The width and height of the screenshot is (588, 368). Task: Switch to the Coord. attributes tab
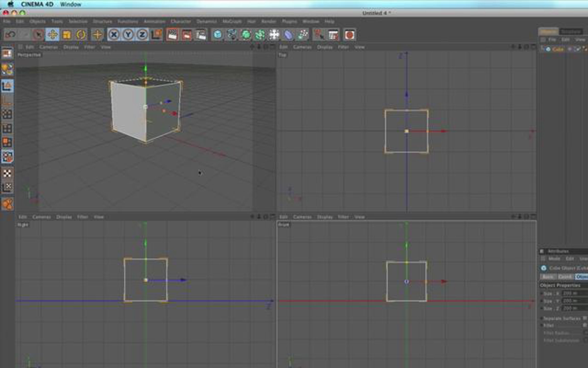pyautogui.click(x=565, y=277)
